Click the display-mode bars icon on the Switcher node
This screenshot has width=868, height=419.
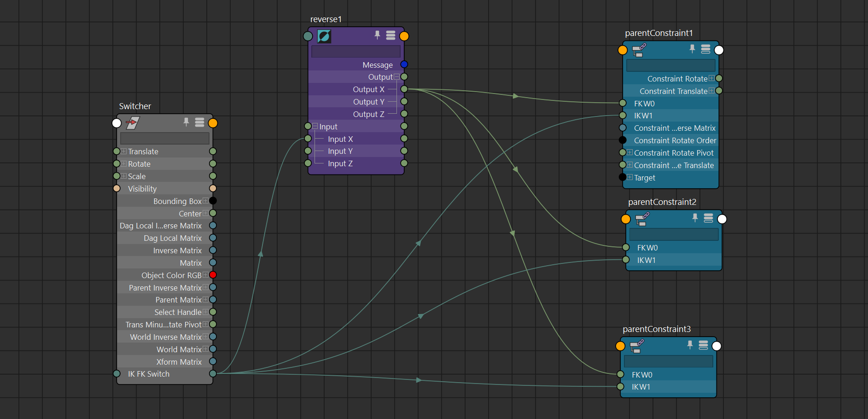pos(199,122)
